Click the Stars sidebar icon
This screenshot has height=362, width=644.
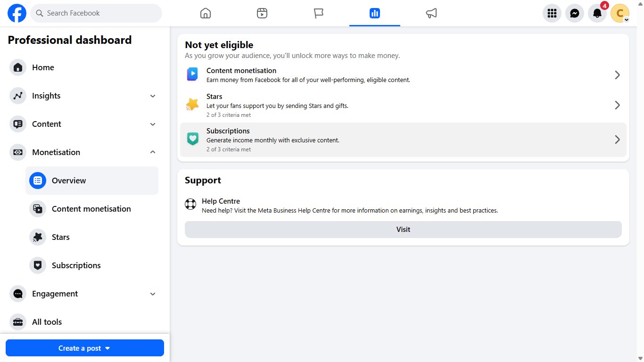pos(38,237)
